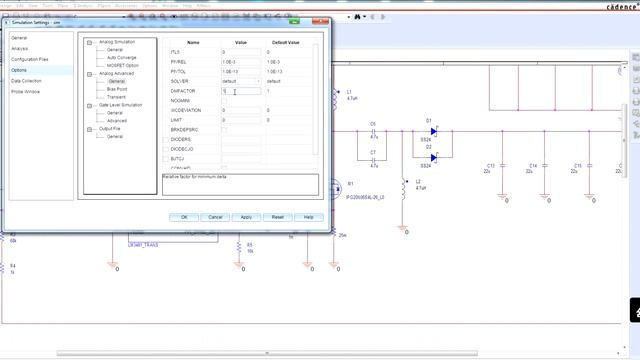Image resolution: width=640 pixels, height=360 pixels.
Task: Open the General settings page in sidebar
Action: click(19, 38)
